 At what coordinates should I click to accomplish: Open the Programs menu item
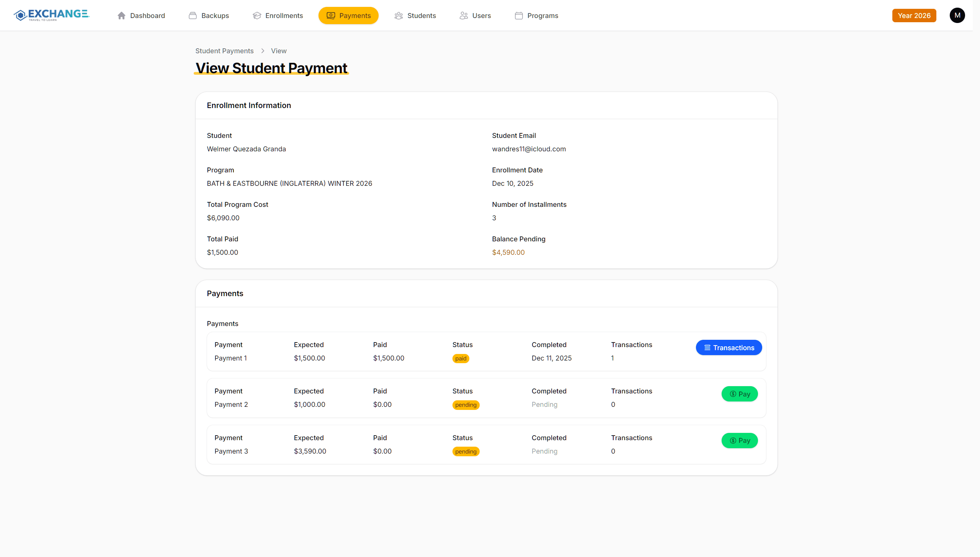point(542,16)
